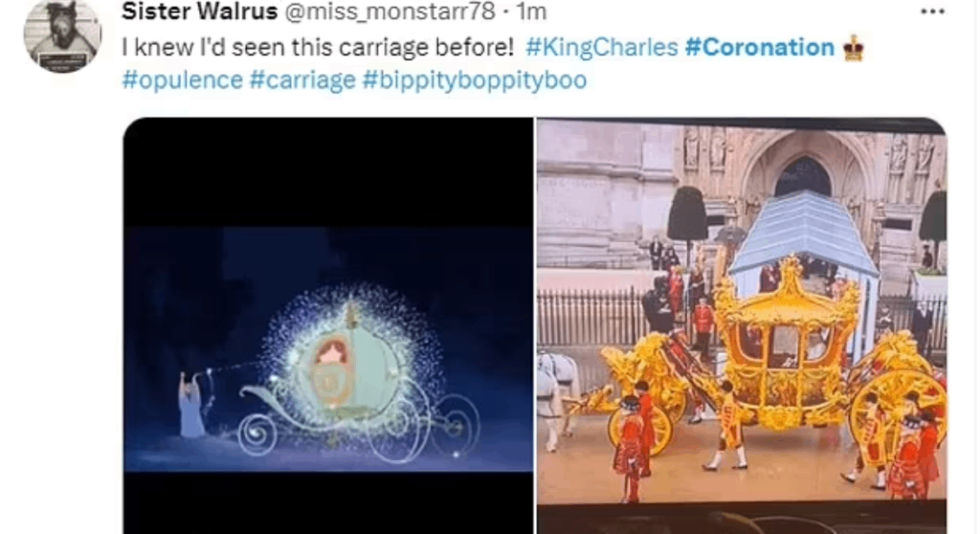The image size is (980, 534).
Task: Open the bold #Coronation hashtag
Action: [759, 48]
